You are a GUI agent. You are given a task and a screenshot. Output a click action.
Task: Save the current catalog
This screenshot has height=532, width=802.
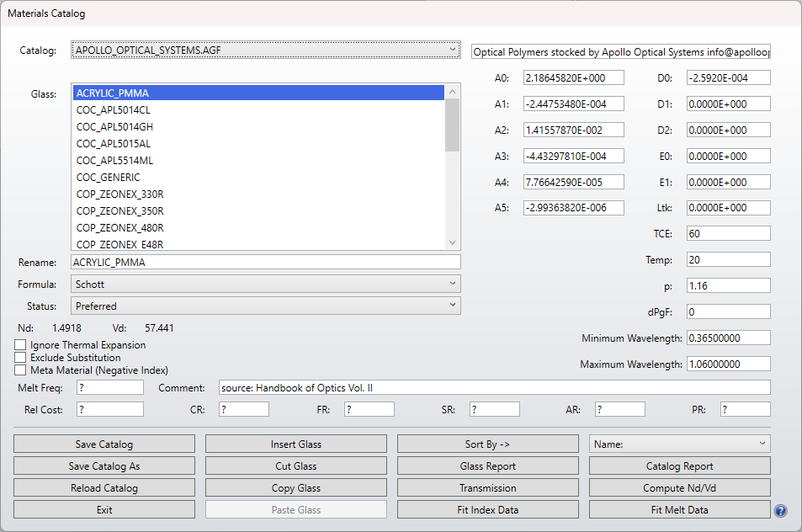pyautogui.click(x=104, y=443)
